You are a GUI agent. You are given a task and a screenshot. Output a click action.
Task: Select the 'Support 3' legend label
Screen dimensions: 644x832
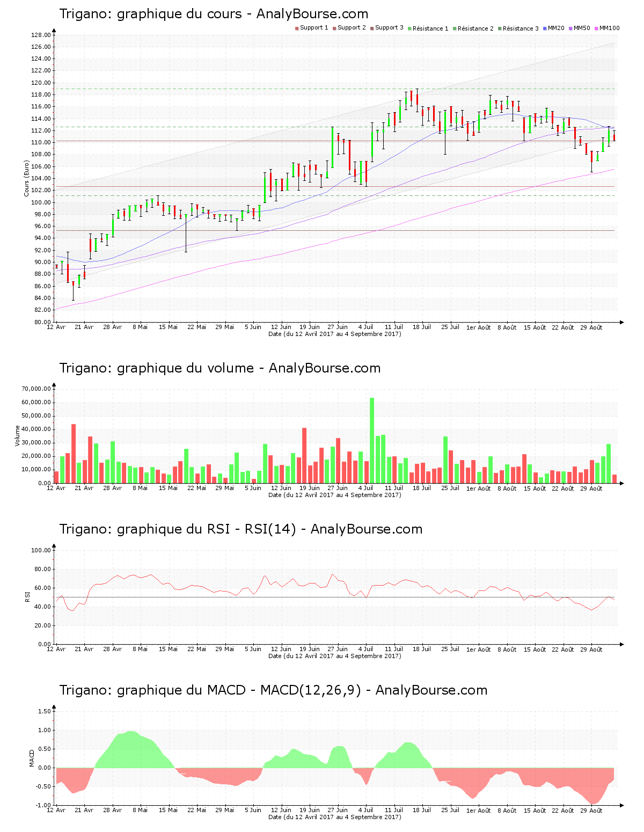point(389,28)
